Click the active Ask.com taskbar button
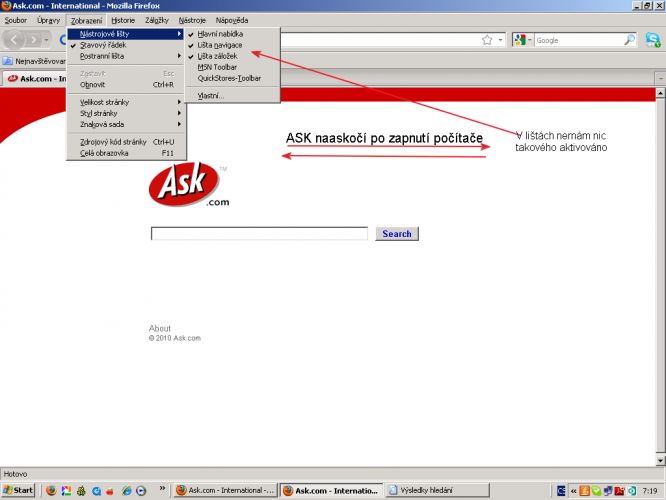 pyautogui.click(x=331, y=490)
